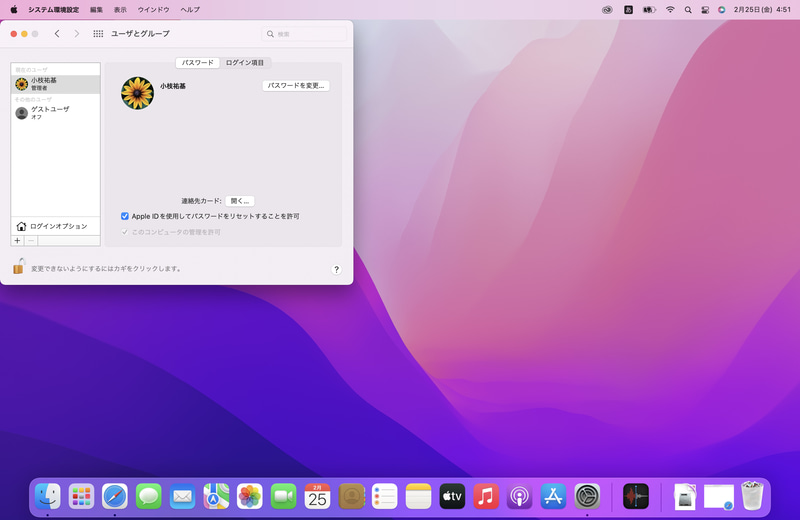Open Wi-Fi status in menu bar
Screen dimensions: 800x520
tap(670, 10)
